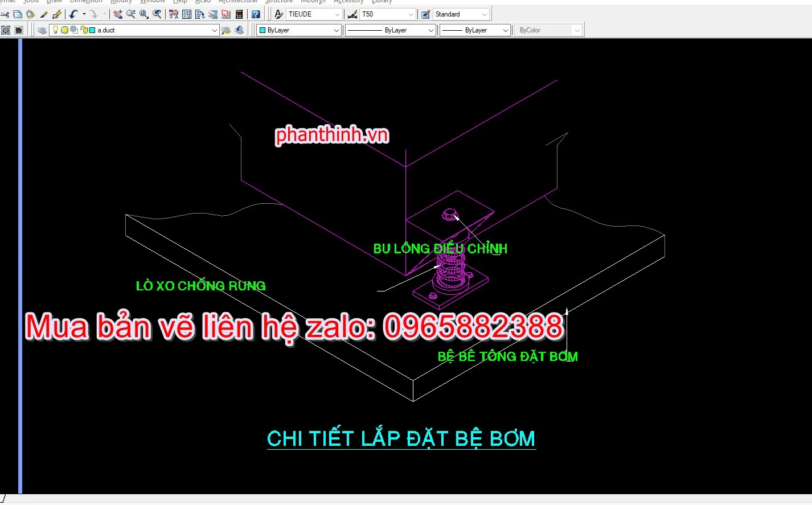Screen dimensions: 812x505
Task: Open the DesignCenter icon
Action: (x=187, y=14)
